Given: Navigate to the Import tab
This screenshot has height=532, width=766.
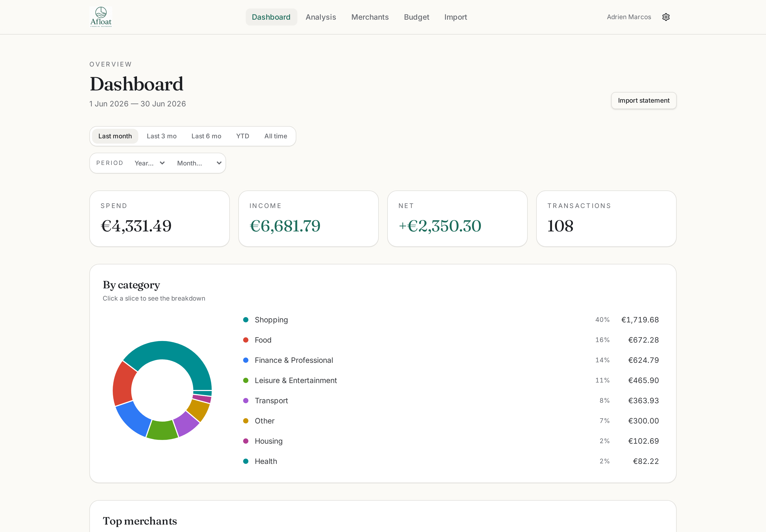Looking at the screenshot, I should (x=455, y=17).
